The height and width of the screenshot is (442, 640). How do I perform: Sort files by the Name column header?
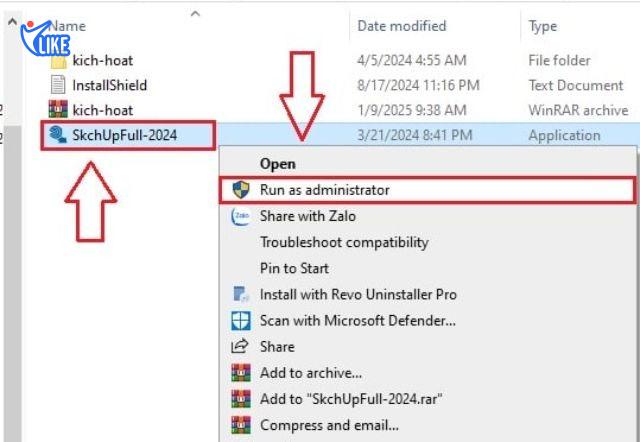[x=70, y=26]
